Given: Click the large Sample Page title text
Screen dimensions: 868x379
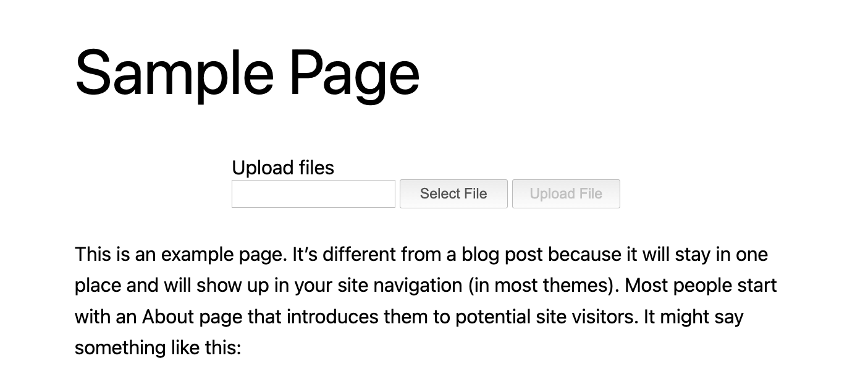Looking at the screenshot, I should [246, 72].
